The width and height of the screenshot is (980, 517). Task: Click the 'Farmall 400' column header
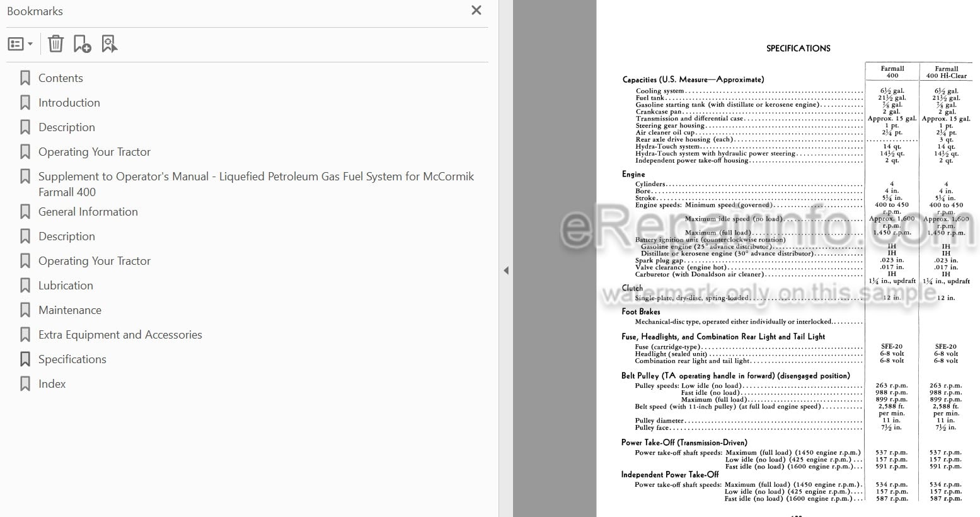pos(892,72)
